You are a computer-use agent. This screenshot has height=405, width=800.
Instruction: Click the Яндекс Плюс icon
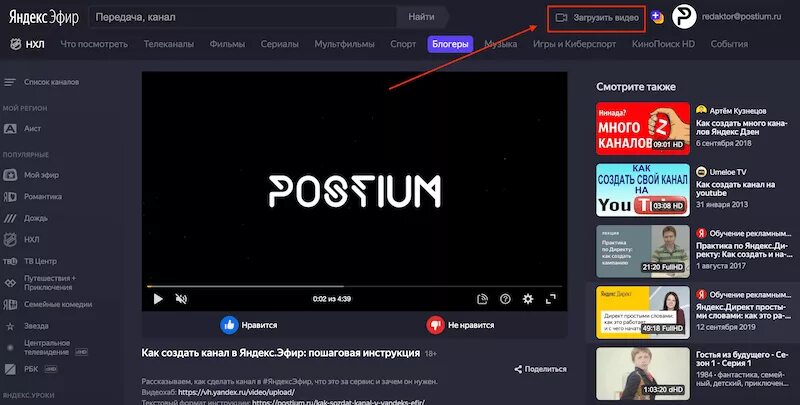point(658,17)
